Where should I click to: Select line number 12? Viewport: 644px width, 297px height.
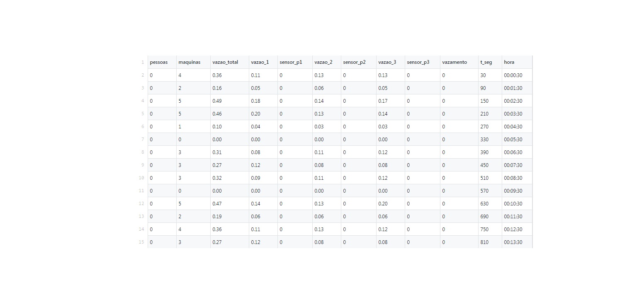coord(141,203)
